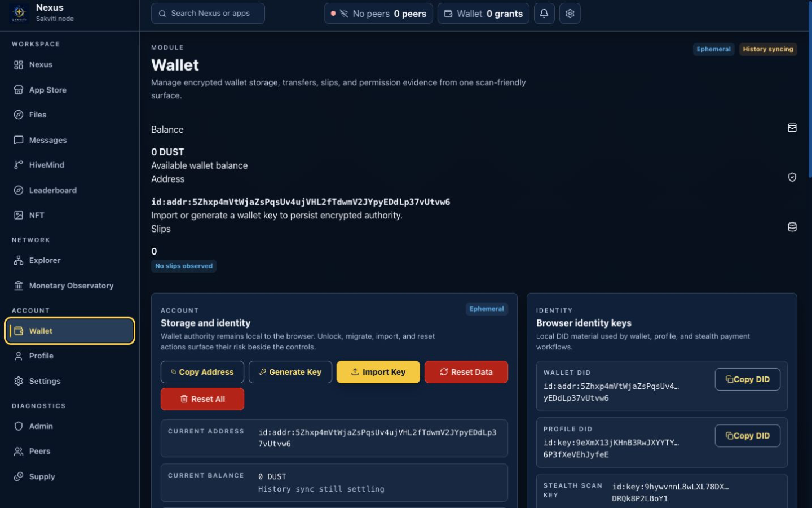Open App Store storefront icon
Image resolution: width=812 pixels, height=508 pixels.
[x=19, y=90]
